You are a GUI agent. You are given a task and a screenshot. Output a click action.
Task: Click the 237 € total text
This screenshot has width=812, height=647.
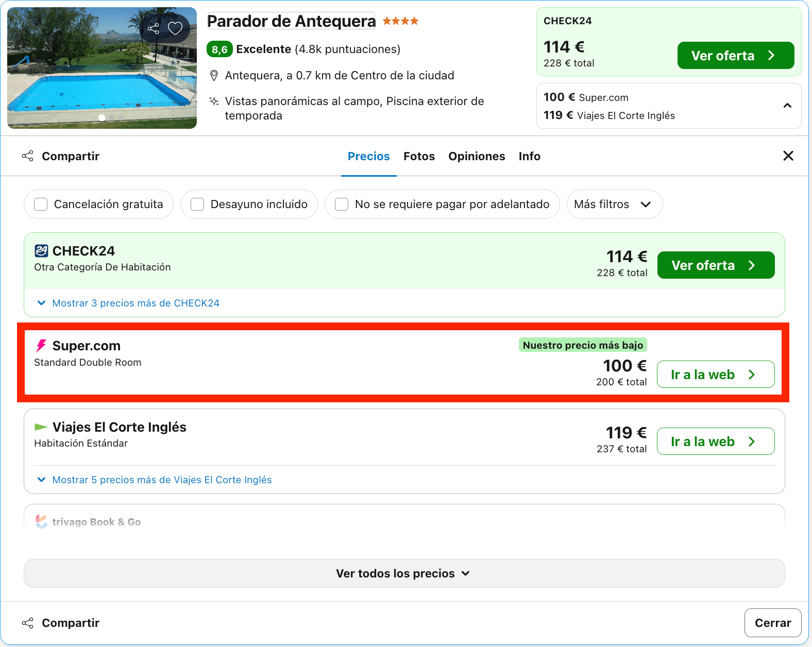coord(621,449)
